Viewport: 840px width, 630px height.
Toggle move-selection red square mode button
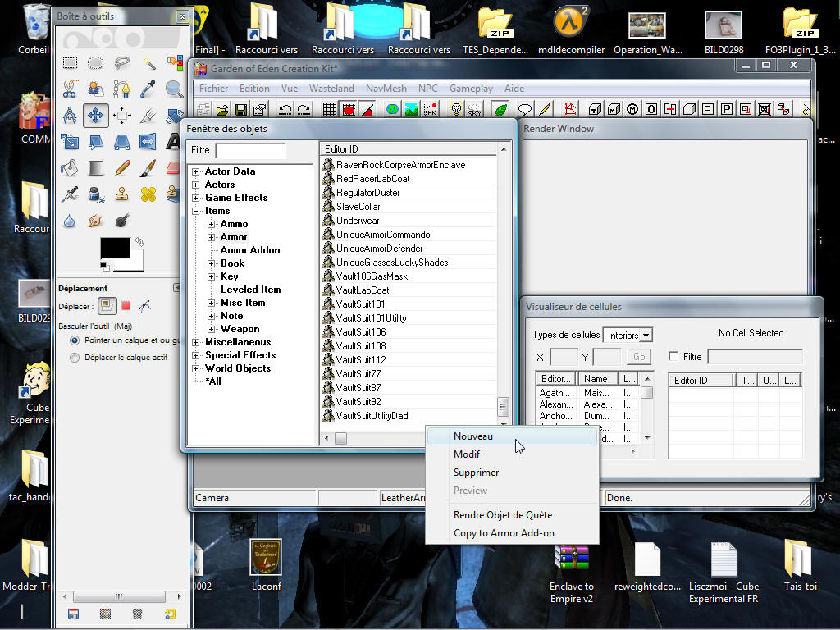(x=126, y=306)
